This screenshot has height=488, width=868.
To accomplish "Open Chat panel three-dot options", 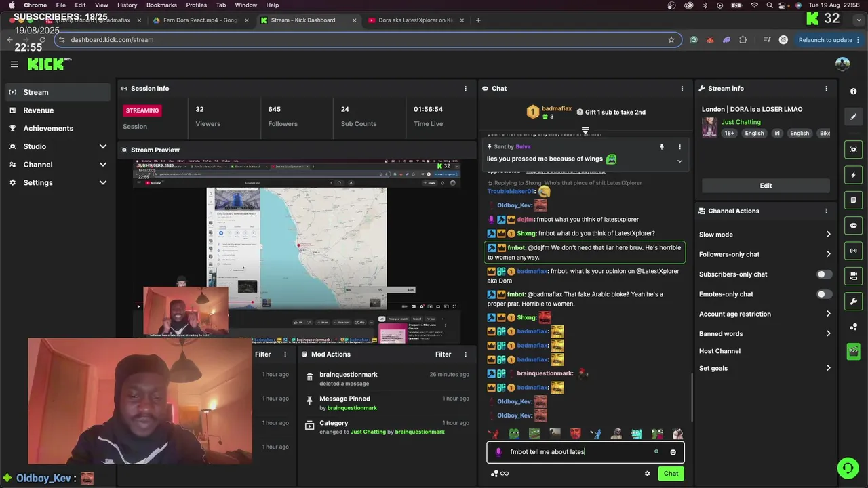I will (x=682, y=89).
